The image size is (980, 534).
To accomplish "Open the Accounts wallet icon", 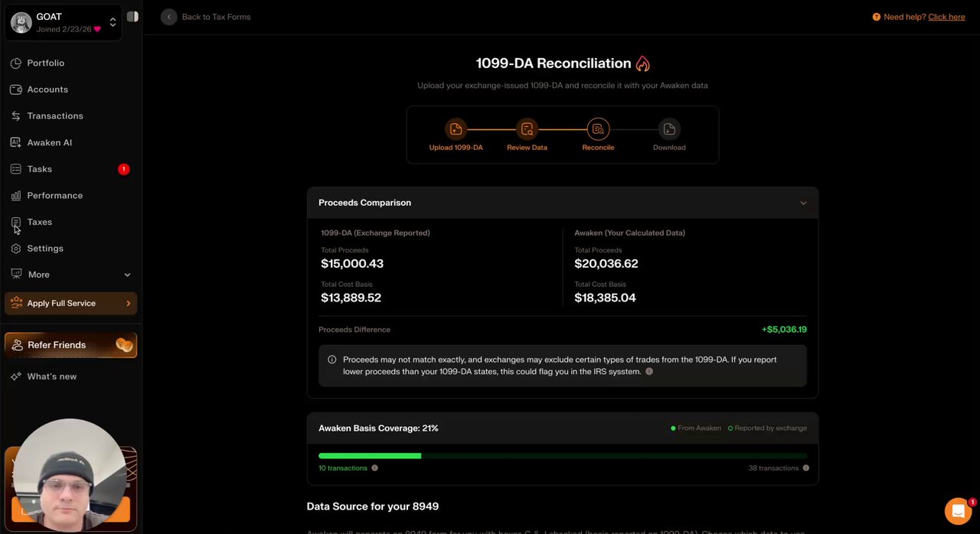I will pyautogui.click(x=15, y=90).
